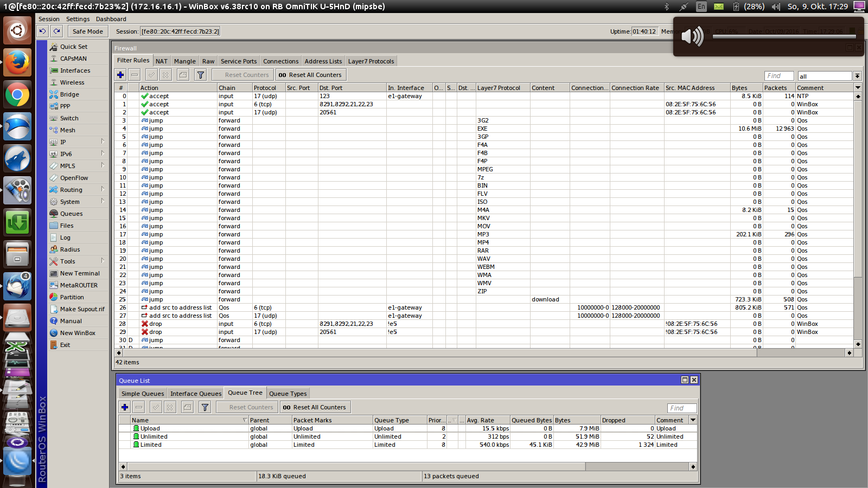This screenshot has width=868, height=488.
Task: Open the Ubuntu Dash home button
Action: click(x=17, y=30)
